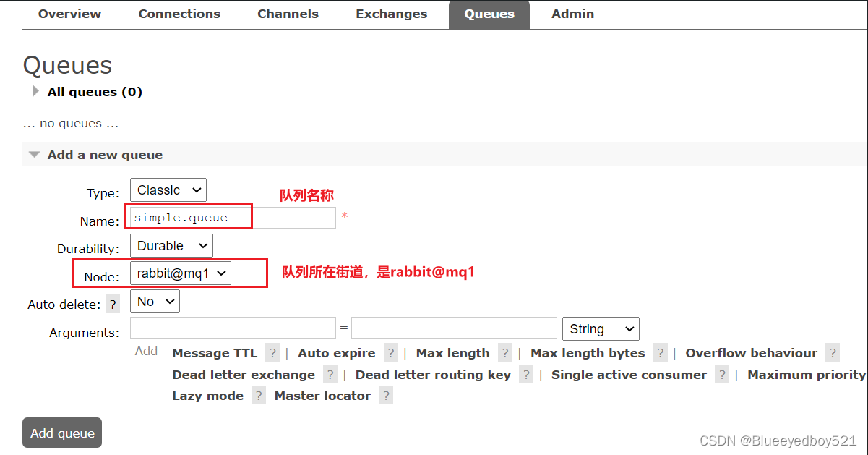Click the Lazy mode help icon
The image size is (868, 455).
coord(258,395)
